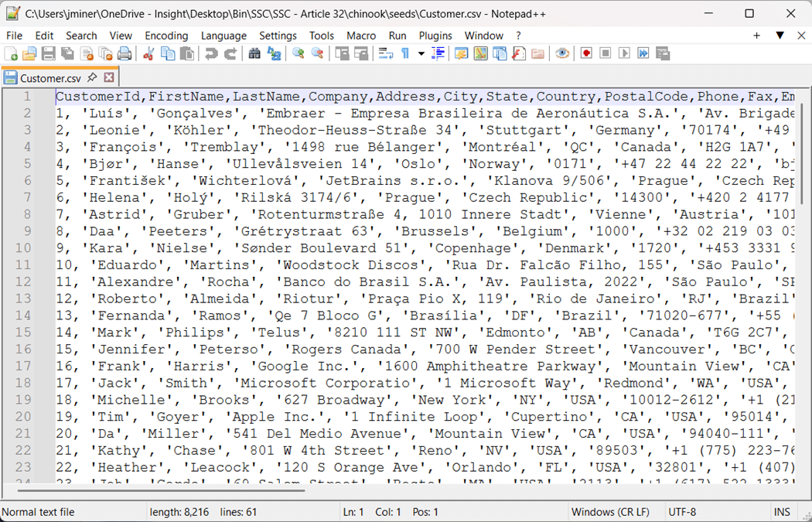The height and width of the screenshot is (522, 812).
Task: Open document list dropdown triangle
Action: point(780,36)
